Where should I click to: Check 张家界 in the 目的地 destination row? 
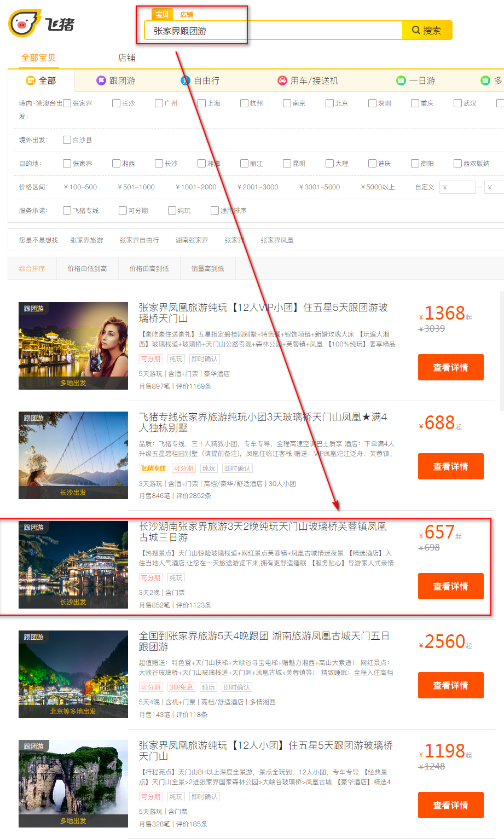tap(67, 163)
